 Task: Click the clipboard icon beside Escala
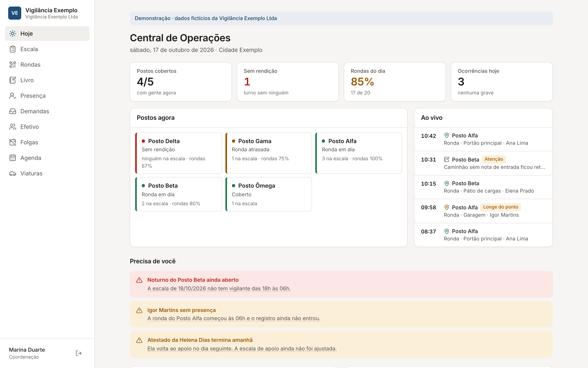click(x=13, y=49)
